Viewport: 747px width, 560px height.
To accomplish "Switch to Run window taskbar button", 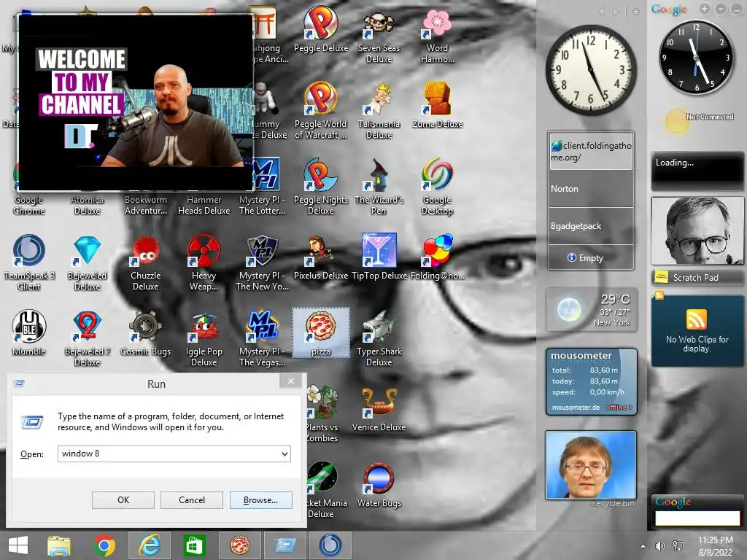I will click(285, 545).
